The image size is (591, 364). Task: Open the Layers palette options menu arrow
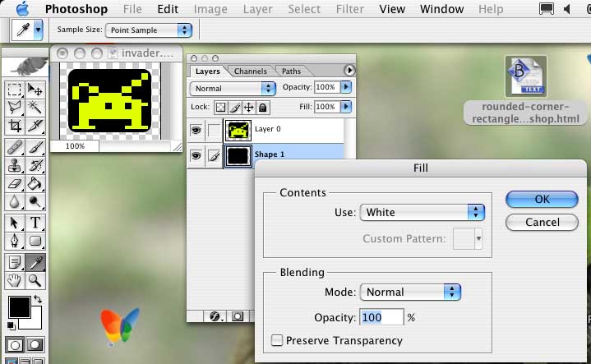[349, 70]
